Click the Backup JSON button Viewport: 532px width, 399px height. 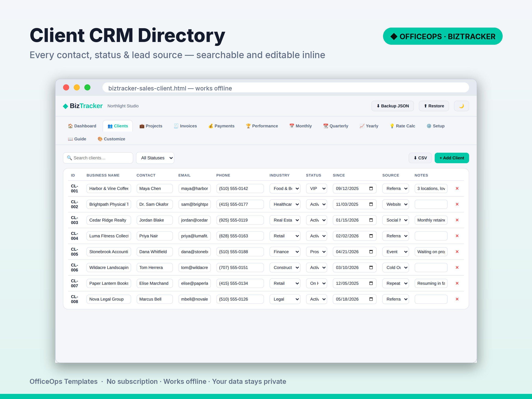392,106
